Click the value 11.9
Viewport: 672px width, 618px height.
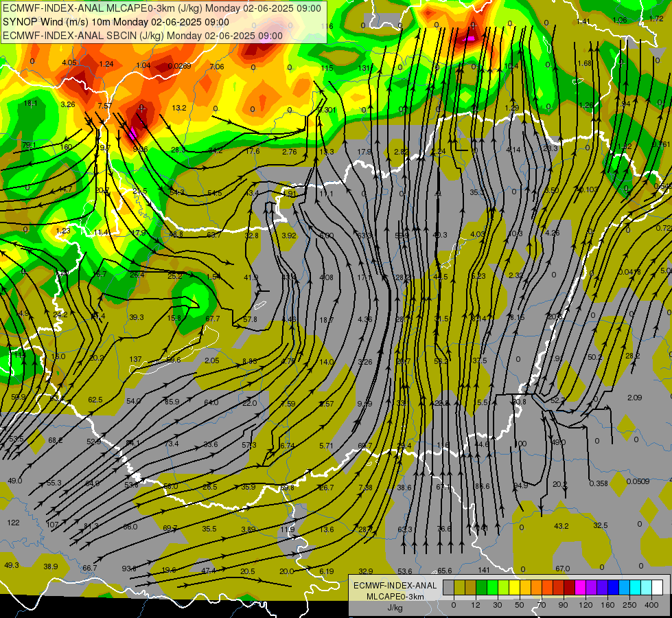(x=287, y=529)
